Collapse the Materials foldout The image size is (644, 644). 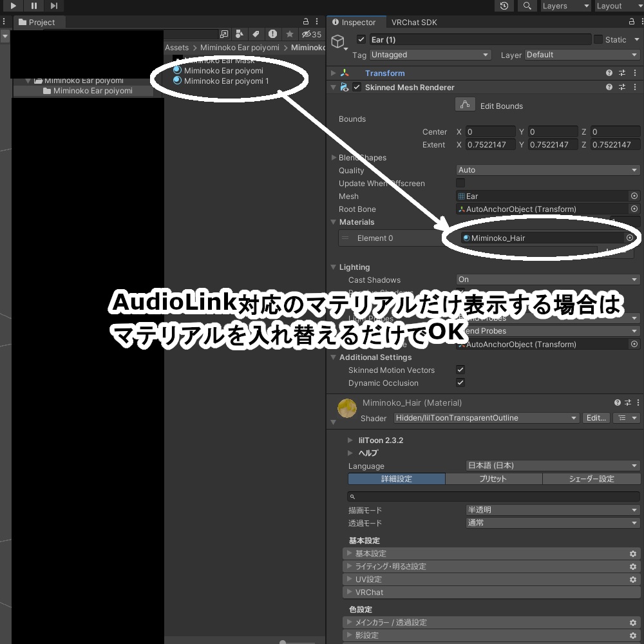[334, 222]
